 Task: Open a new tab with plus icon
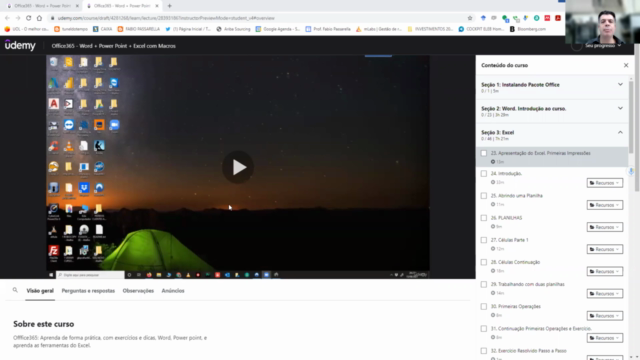[x=169, y=6]
